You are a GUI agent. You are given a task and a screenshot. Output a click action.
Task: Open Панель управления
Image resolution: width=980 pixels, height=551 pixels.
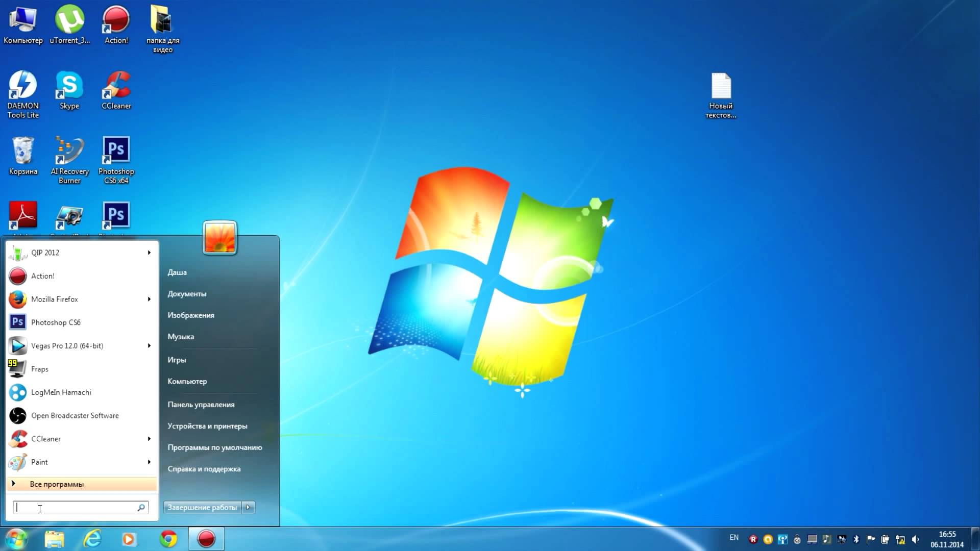click(201, 405)
